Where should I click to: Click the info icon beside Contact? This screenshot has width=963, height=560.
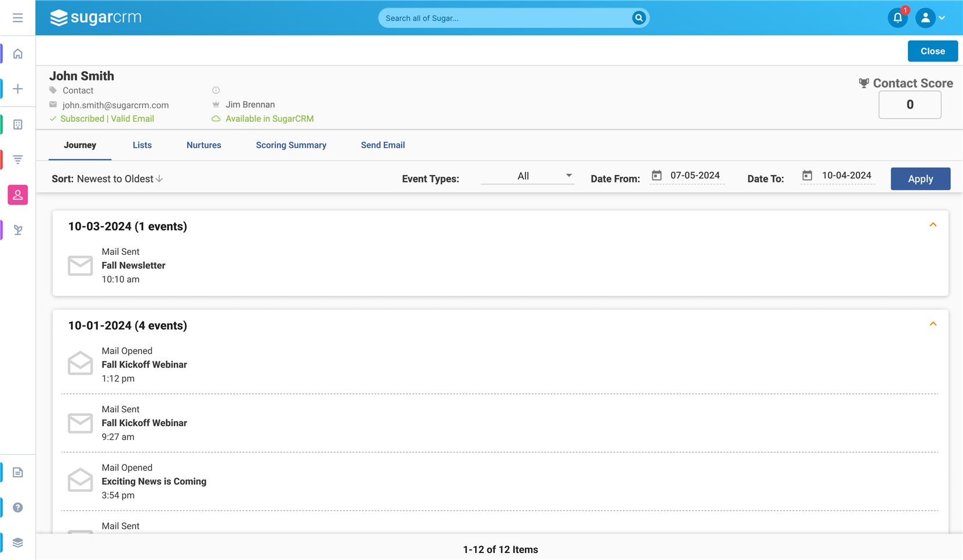[x=216, y=90]
